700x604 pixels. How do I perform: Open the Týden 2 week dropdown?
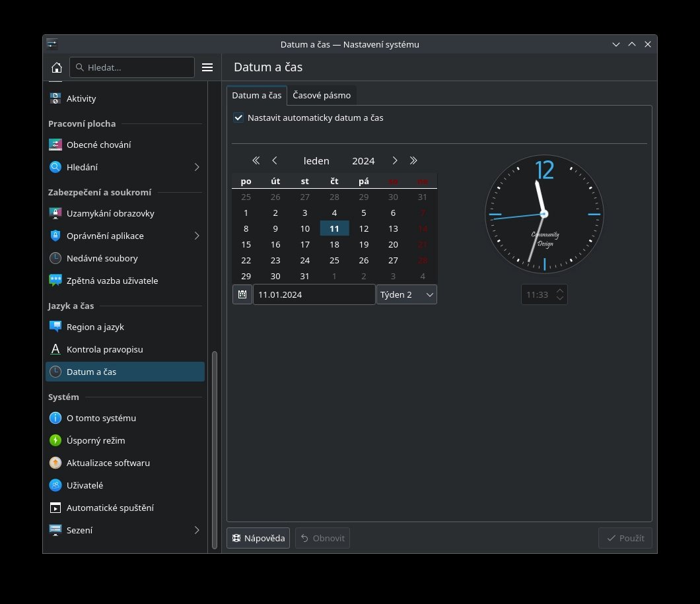pos(406,294)
